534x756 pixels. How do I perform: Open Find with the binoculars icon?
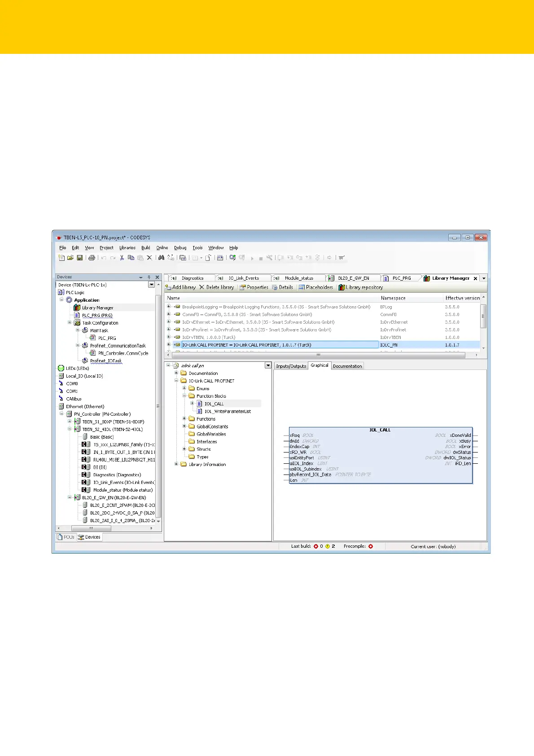coord(161,258)
